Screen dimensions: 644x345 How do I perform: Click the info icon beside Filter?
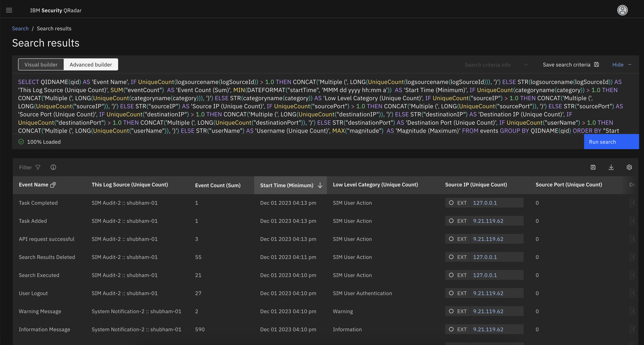coord(53,167)
